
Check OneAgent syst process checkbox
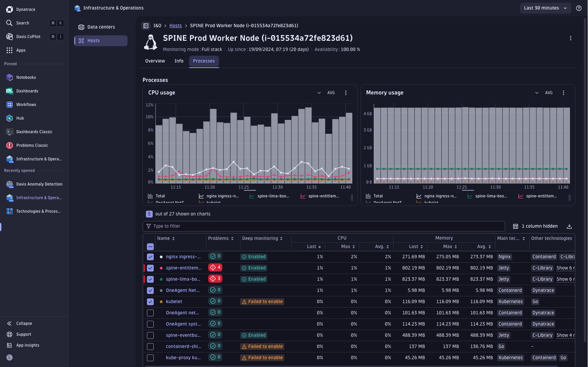pos(150,324)
